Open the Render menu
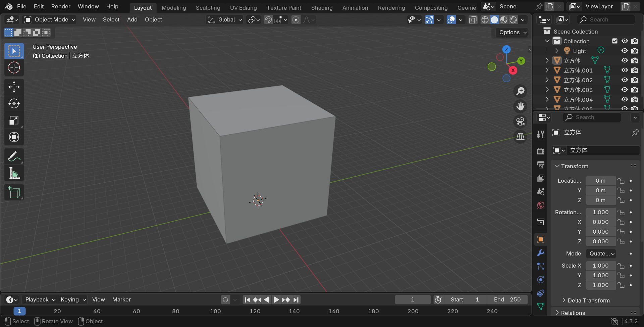644x327 pixels. tap(60, 6)
